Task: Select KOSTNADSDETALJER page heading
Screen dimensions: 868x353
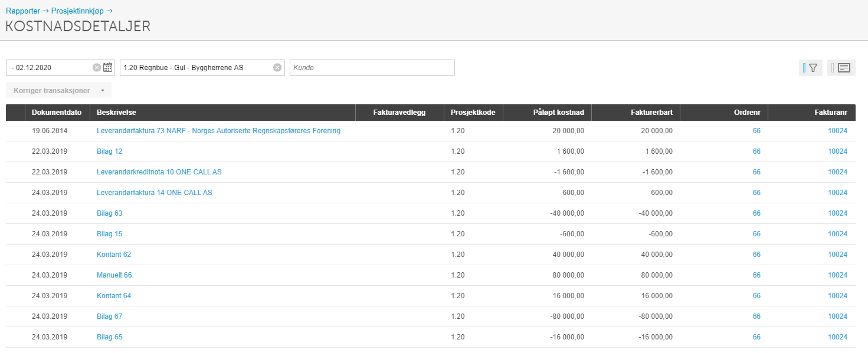Action: pyautogui.click(x=78, y=26)
